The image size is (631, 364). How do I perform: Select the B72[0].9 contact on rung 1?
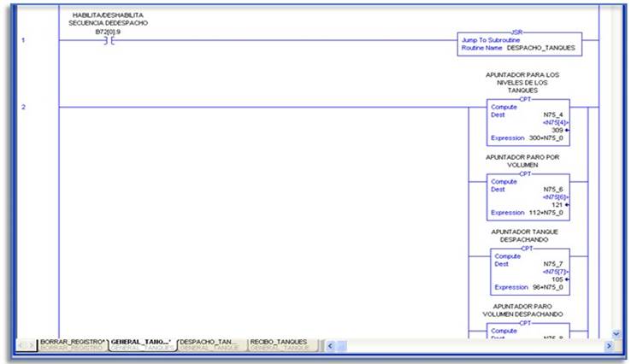(109, 41)
